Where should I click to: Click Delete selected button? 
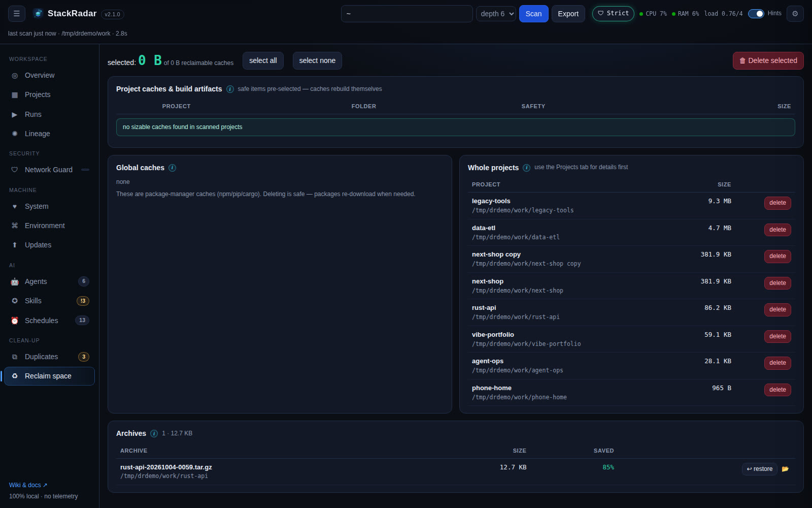(768, 60)
